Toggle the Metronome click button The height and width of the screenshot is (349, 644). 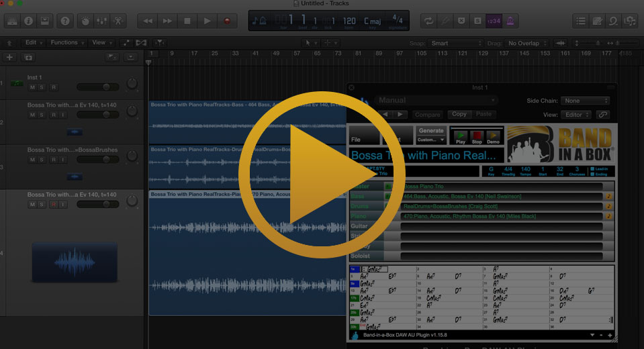coord(510,21)
